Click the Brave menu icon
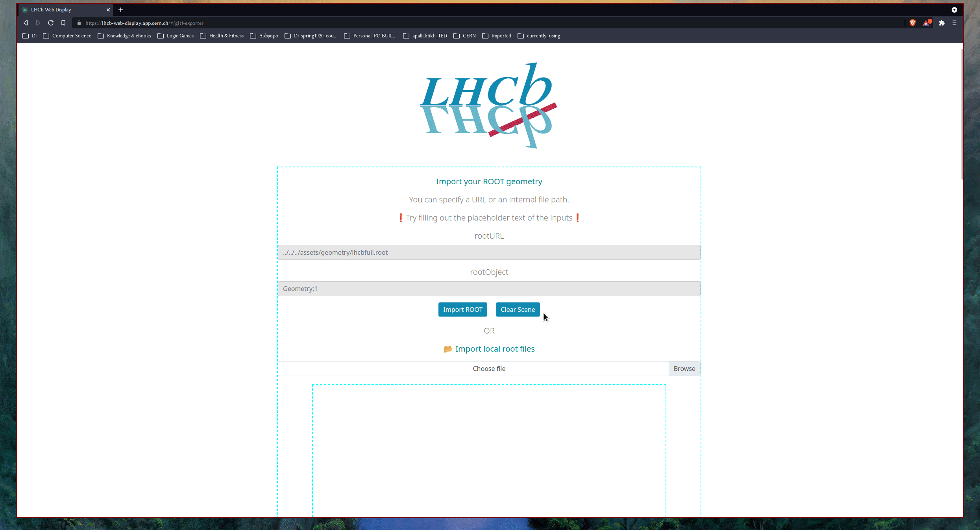 click(x=954, y=23)
